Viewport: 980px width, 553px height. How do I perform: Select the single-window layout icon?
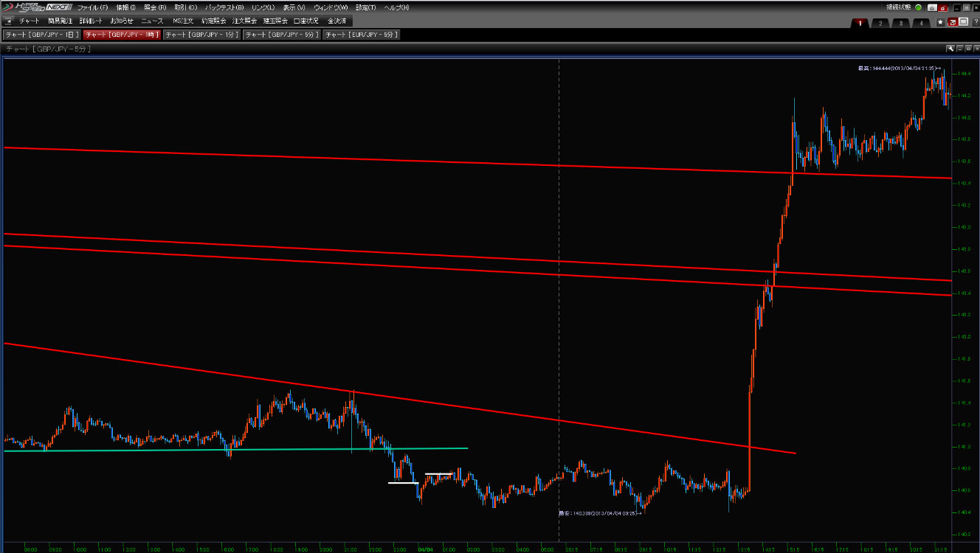coord(964,22)
